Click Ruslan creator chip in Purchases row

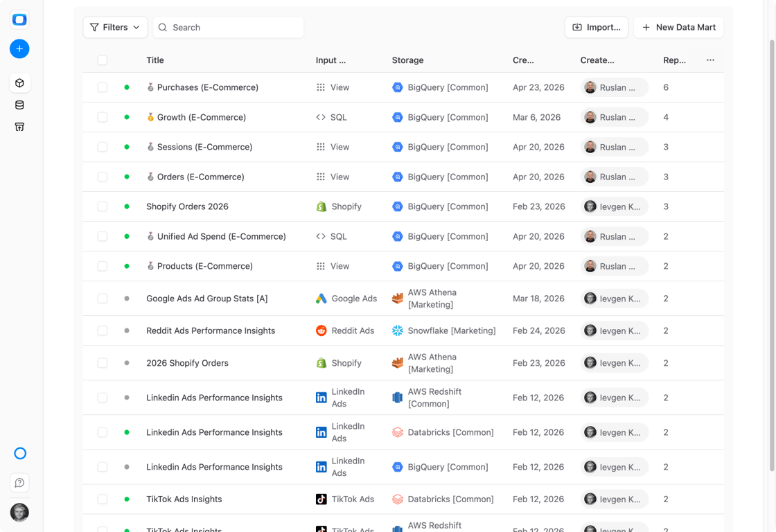coord(614,87)
